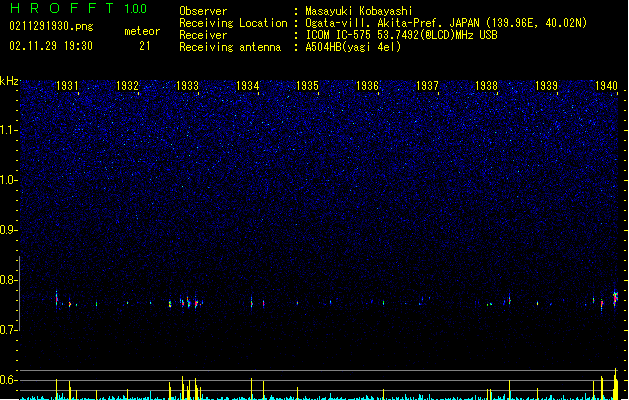Screen dimensions: 629x400
Task: Select the antenna value A504HB(yagi 4el)
Action: click(353, 47)
